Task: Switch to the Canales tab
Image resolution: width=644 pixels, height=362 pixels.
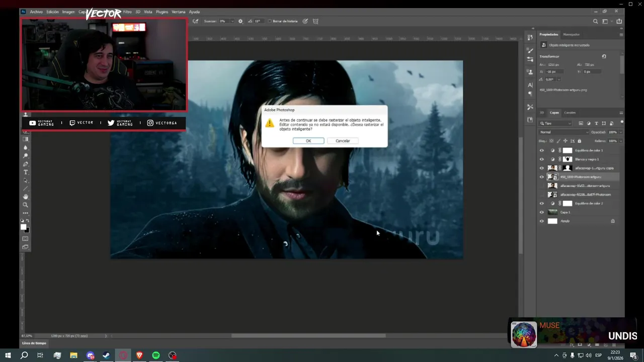Action: [570, 113]
